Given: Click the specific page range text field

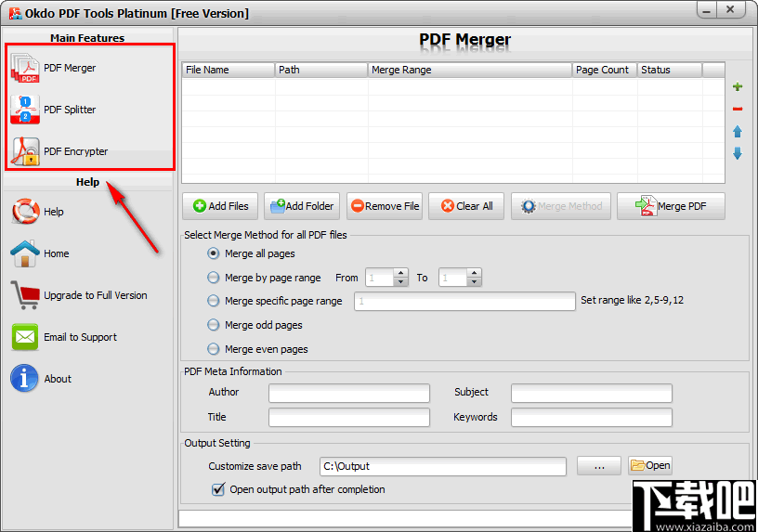Looking at the screenshot, I should 464,301.
